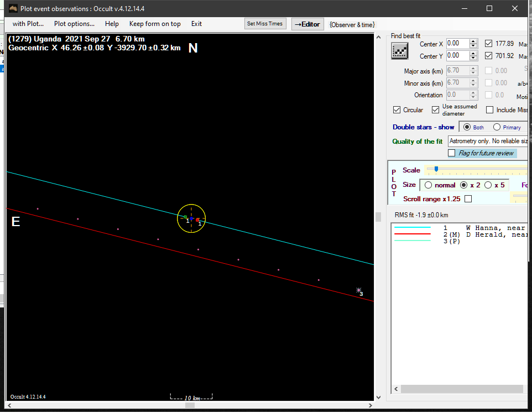
Task: Select 'x 5' plot size
Action: click(x=488, y=185)
